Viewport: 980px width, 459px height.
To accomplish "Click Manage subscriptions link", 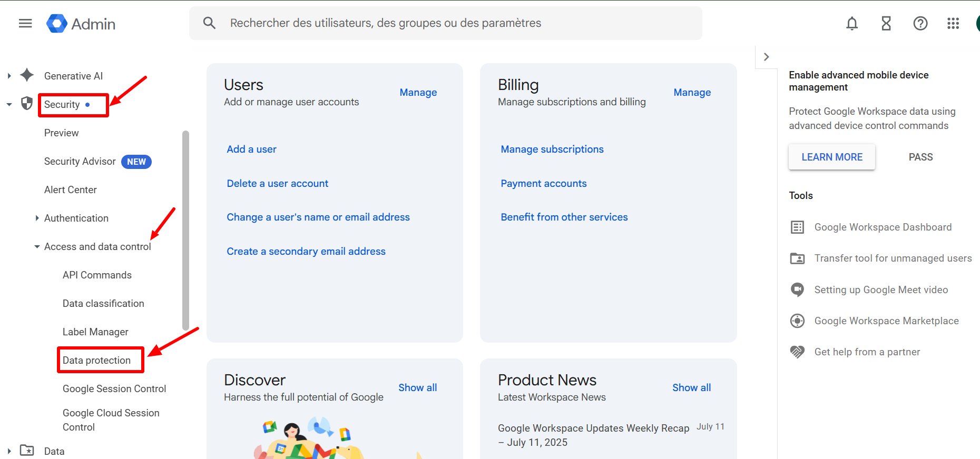I will click(x=552, y=149).
